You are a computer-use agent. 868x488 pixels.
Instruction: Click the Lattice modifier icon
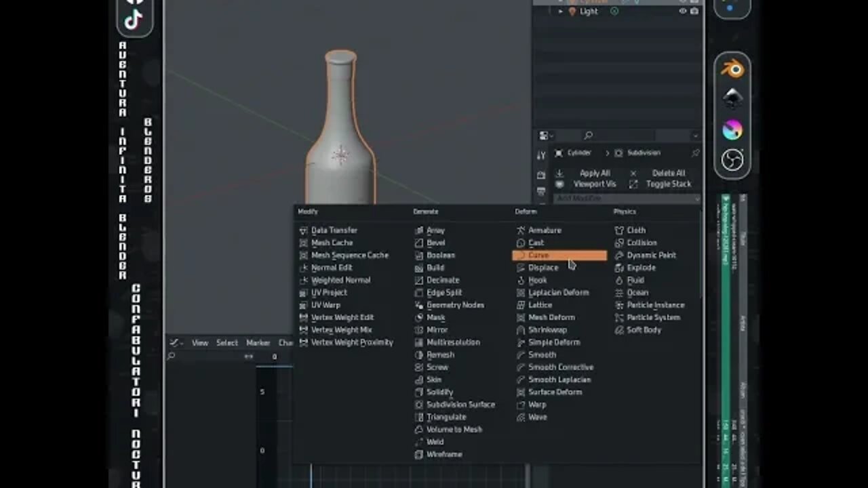point(521,305)
